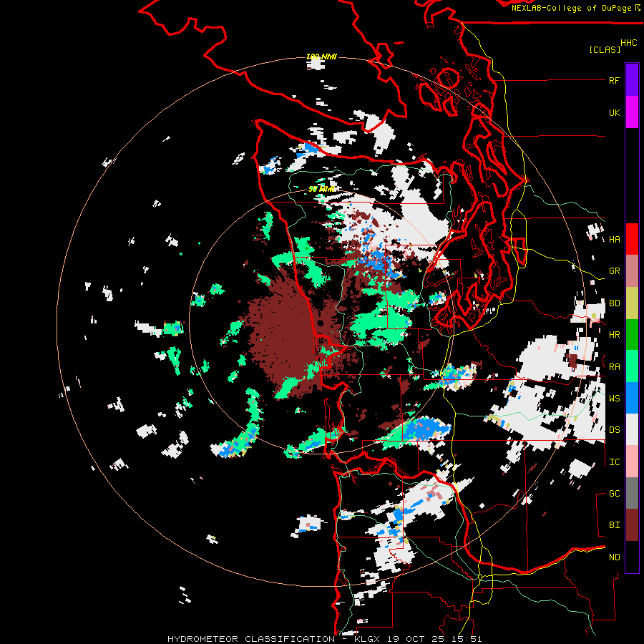Click the DS white legend swatch

632,429
